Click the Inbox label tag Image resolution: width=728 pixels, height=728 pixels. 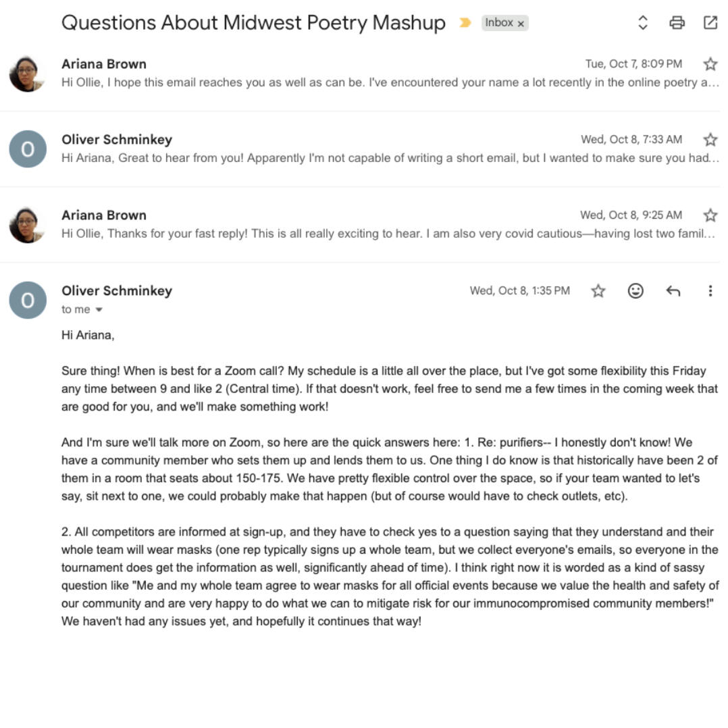tap(499, 23)
